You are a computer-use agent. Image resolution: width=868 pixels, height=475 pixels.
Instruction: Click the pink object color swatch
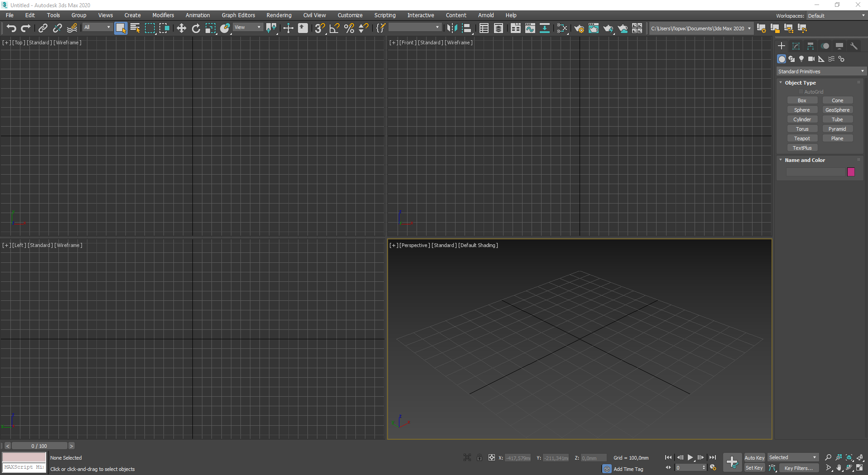(x=851, y=172)
